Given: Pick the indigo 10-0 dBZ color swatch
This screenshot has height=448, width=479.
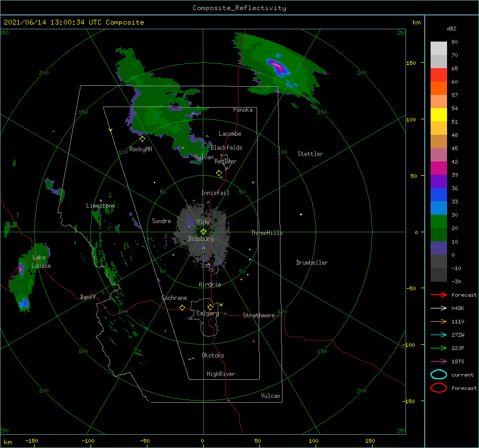Looking at the screenshot, I should [x=439, y=248].
